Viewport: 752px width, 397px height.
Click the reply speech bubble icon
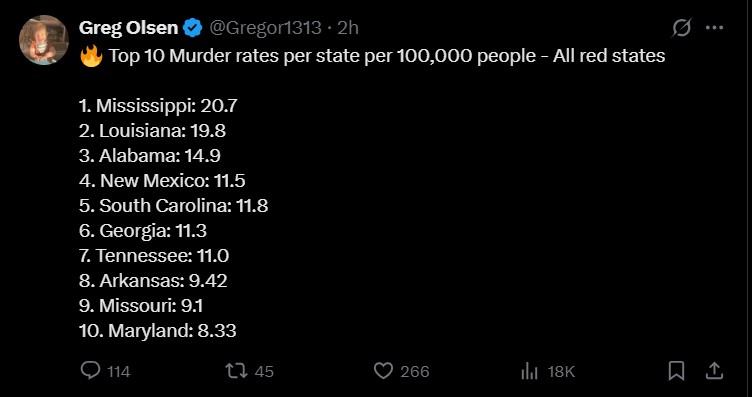coord(90,371)
